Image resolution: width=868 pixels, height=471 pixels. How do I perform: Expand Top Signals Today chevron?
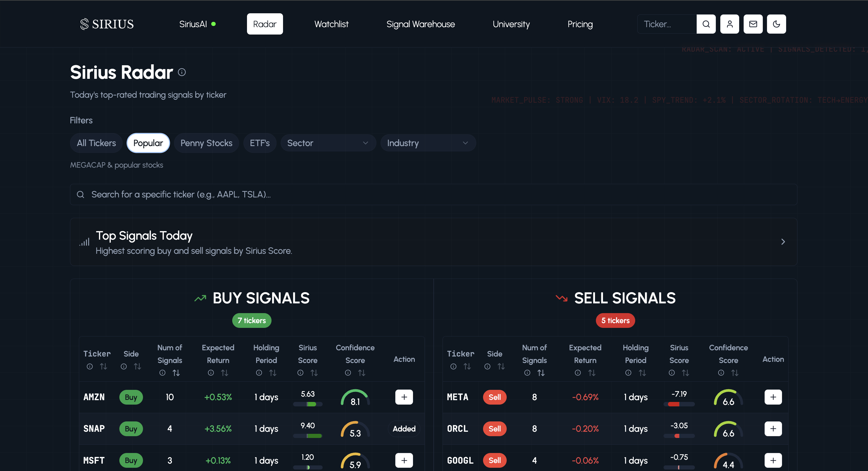(x=783, y=242)
